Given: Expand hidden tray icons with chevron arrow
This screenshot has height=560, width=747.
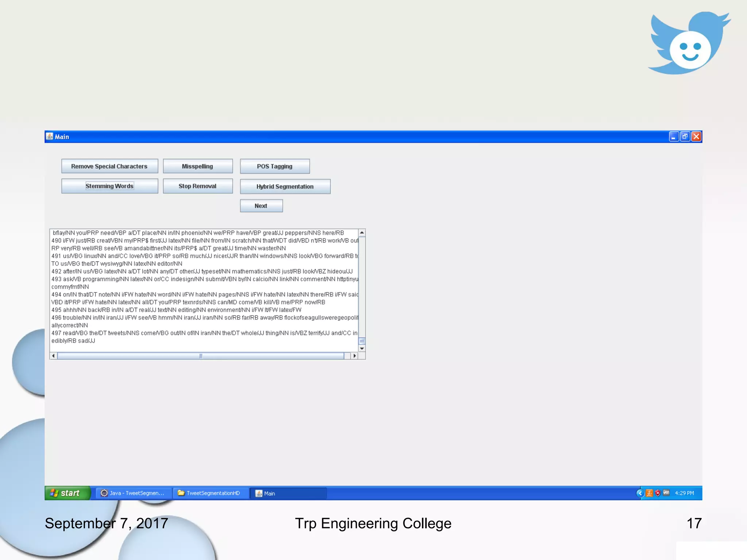Looking at the screenshot, I should point(640,493).
